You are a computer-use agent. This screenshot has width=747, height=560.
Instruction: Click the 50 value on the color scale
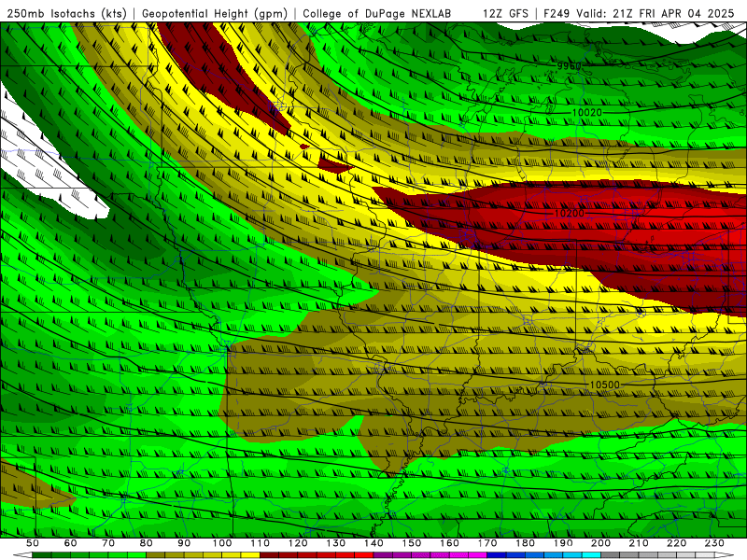(33, 543)
